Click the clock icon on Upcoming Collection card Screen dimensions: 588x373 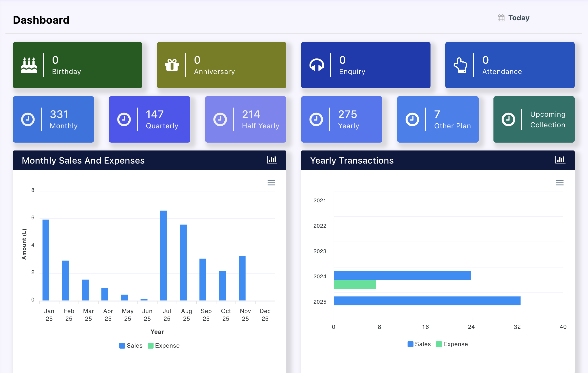coord(508,119)
